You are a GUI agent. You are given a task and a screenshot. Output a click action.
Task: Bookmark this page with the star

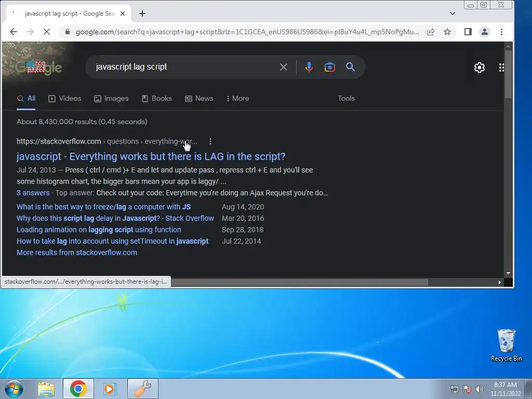coord(447,32)
